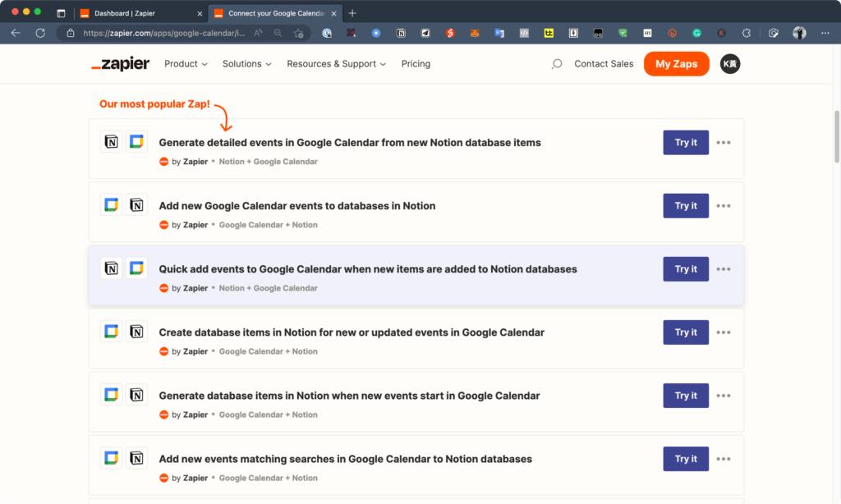Viewport: 841px width, 504px height.
Task: Open Quick add events to Google Calendar title
Action: pyautogui.click(x=368, y=269)
